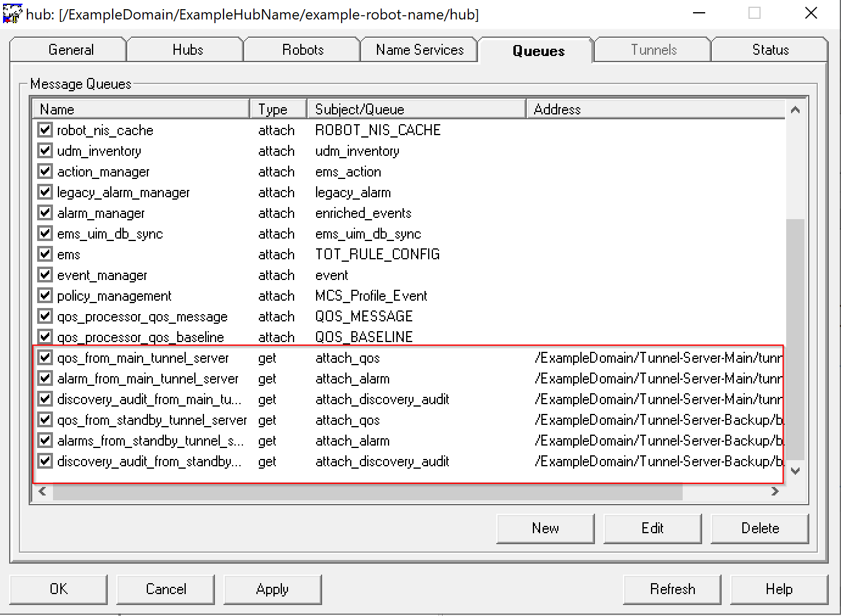The height and width of the screenshot is (616, 841).
Task: Select the Name Services tab
Action: tap(420, 50)
